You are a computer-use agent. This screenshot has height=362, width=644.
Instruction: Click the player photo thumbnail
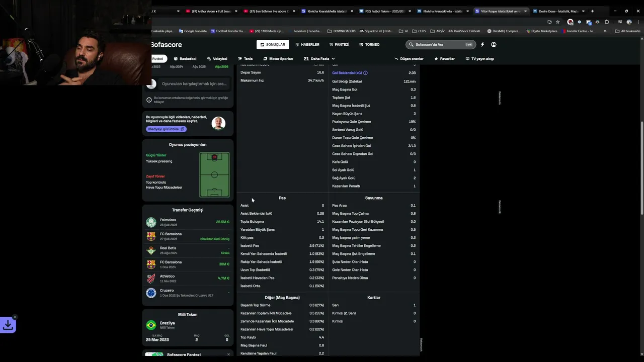pyautogui.click(x=218, y=123)
